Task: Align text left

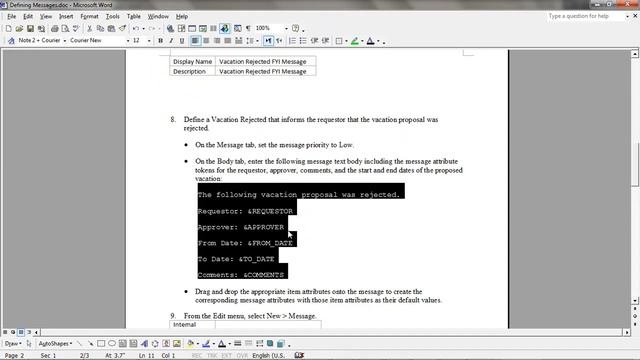Action: click(195, 41)
